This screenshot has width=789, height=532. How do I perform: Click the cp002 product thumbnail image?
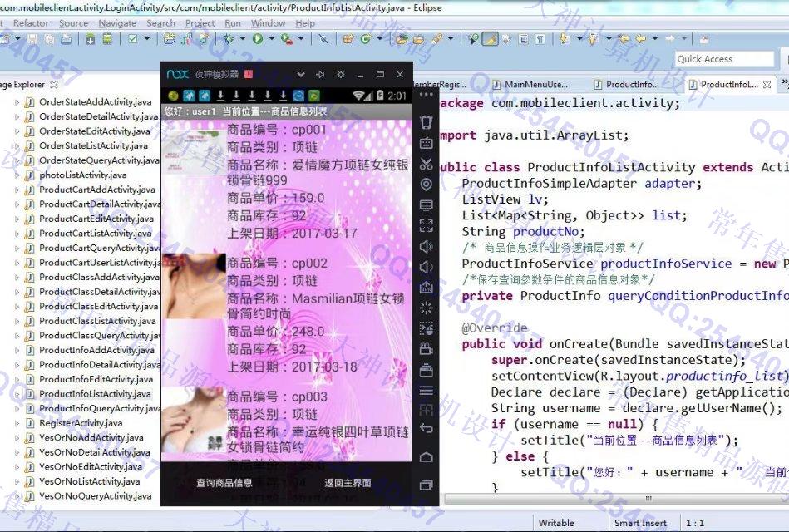coord(194,286)
